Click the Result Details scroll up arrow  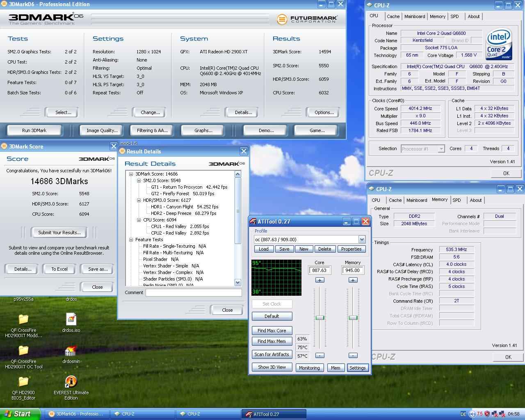(x=237, y=174)
